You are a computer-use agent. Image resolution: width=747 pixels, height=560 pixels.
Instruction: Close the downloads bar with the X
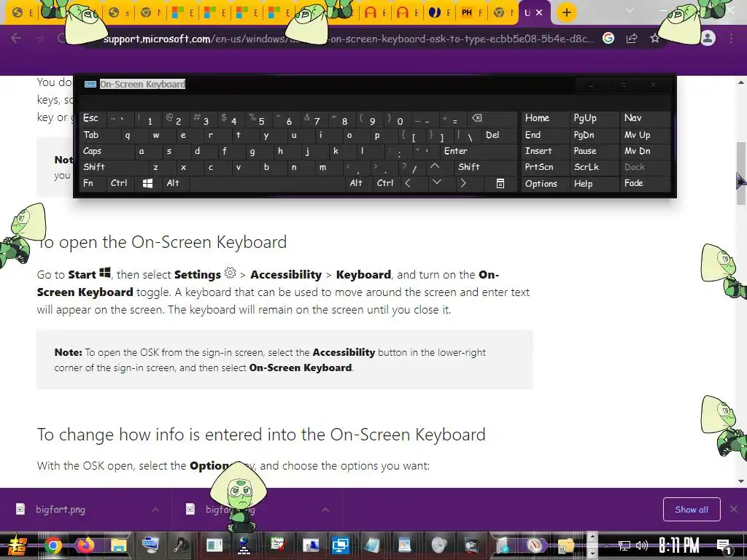(734, 509)
